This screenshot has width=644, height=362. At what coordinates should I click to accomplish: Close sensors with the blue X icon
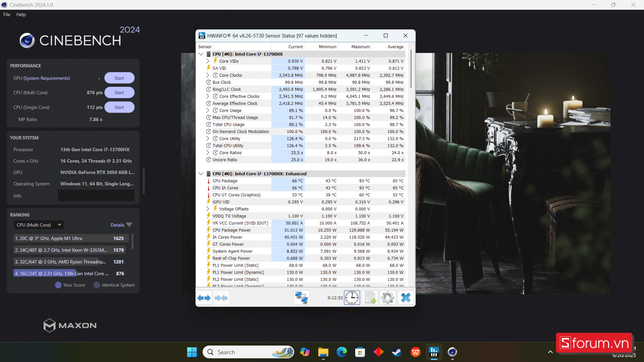[406, 298]
